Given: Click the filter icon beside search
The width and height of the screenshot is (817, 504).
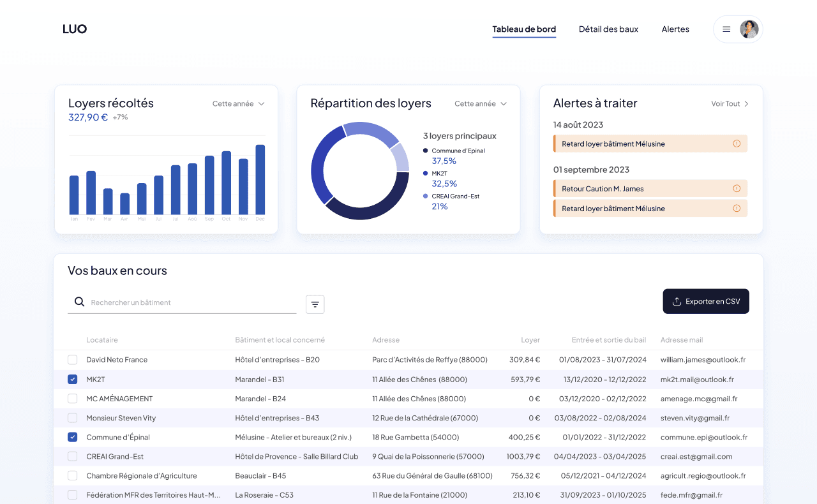Looking at the screenshot, I should click(x=315, y=304).
